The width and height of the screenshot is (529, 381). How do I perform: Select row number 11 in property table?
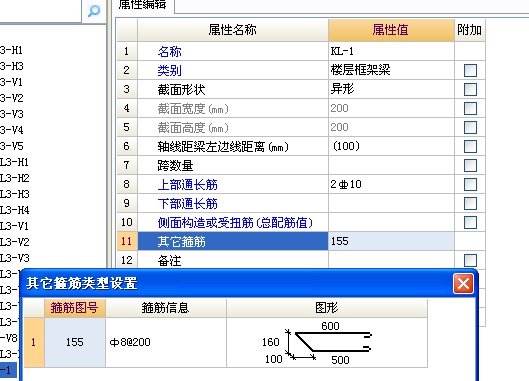tap(127, 241)
